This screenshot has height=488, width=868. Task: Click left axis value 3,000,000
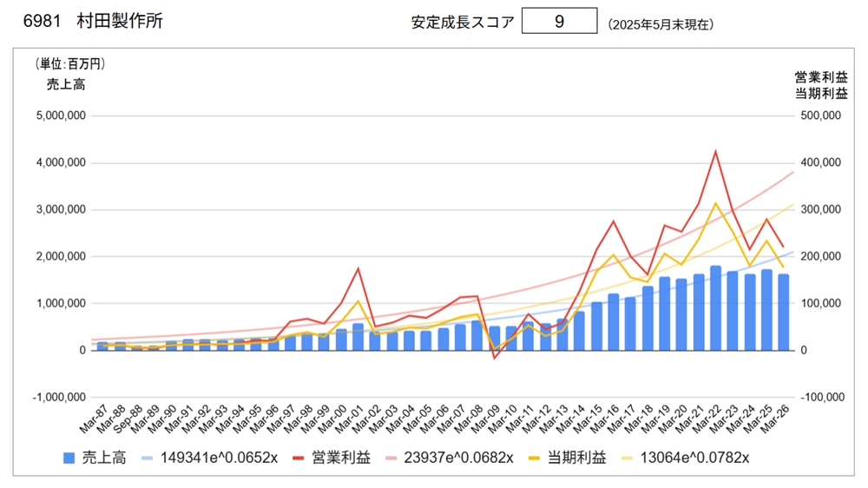pyautogui.click(x=61, y=210)
